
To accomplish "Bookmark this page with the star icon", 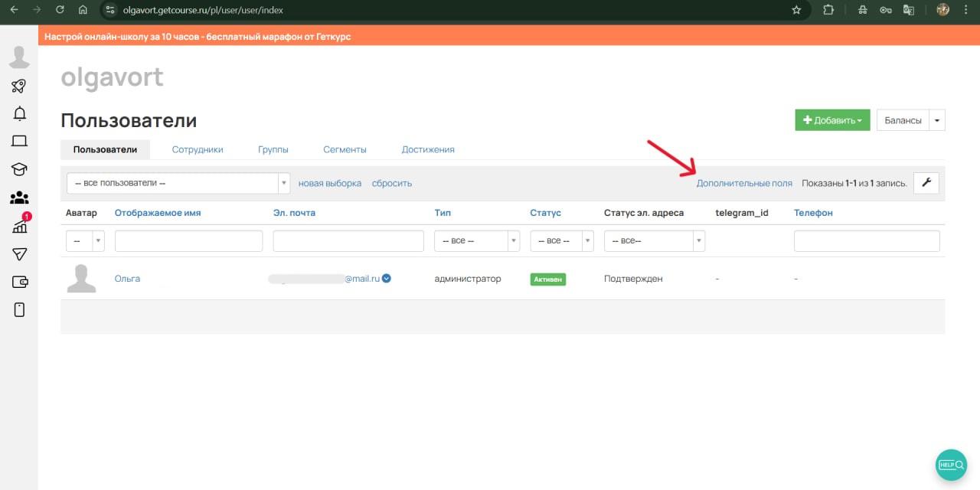I will [x=796, y=10].
